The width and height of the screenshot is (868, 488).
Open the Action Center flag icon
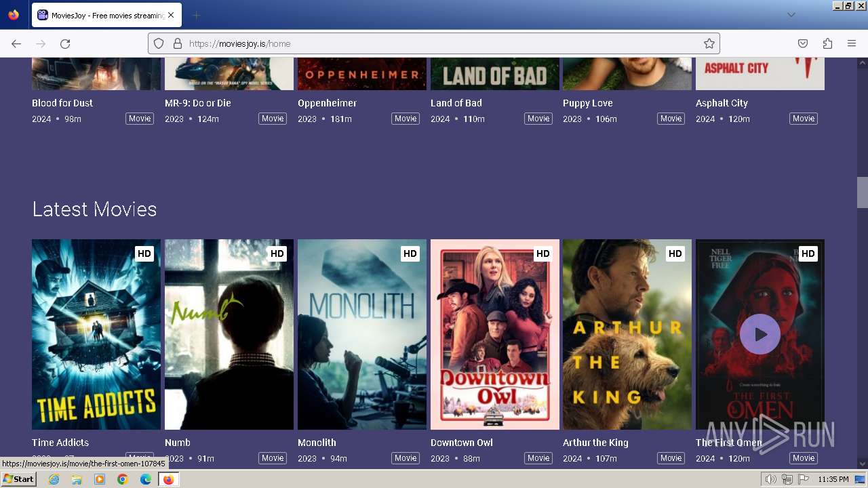click(x=802, y=479)
